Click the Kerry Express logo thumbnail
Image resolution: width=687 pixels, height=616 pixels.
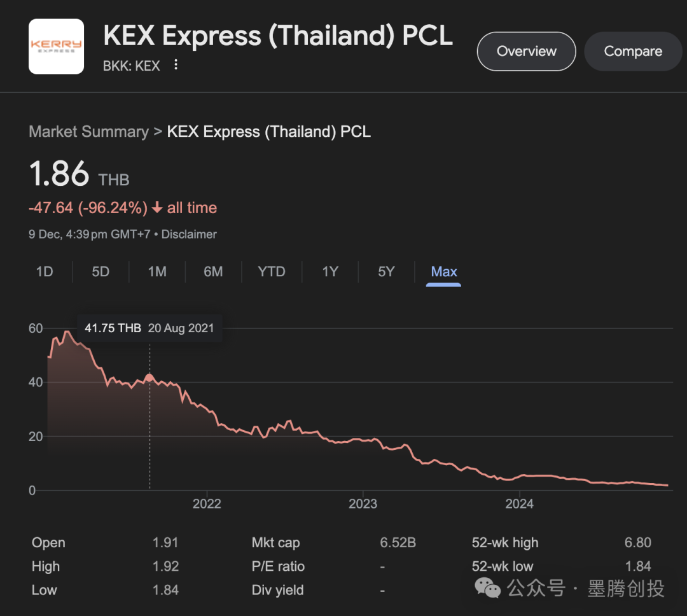[x=56, y=46]
